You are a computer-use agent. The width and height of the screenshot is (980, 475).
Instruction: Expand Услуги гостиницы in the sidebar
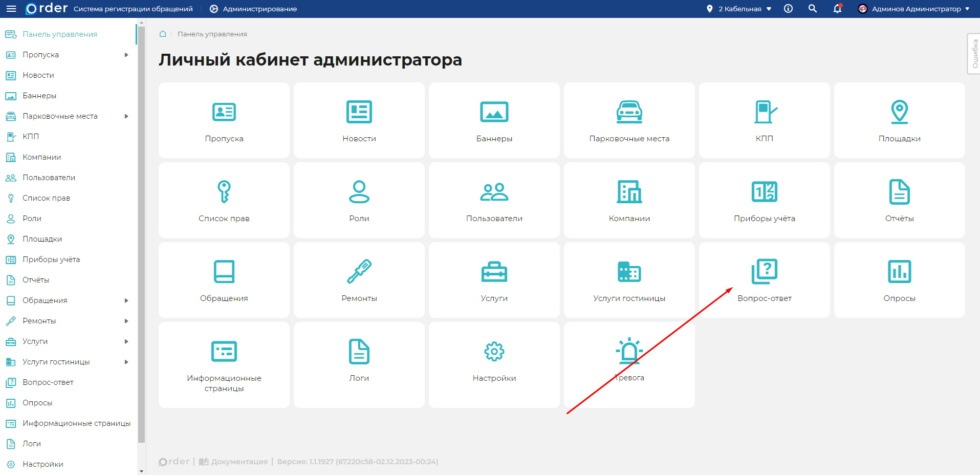pyautogui.click(x=126, y=362)
